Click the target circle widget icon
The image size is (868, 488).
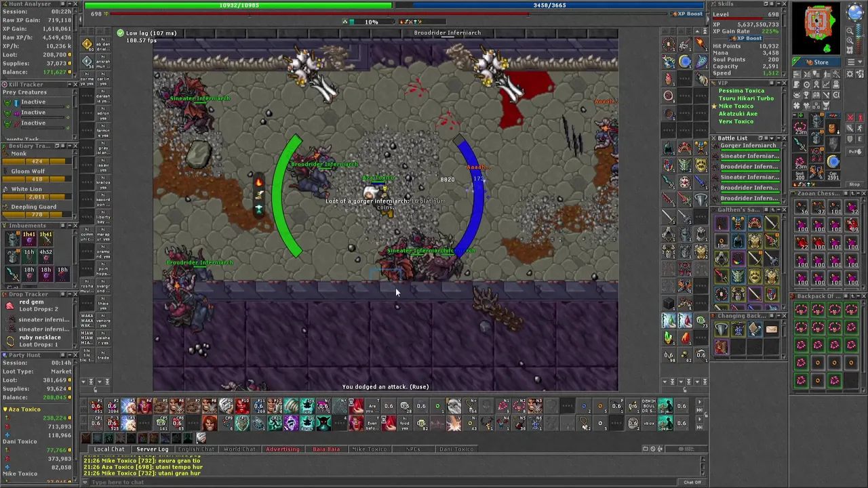click(x=806, y=85)
